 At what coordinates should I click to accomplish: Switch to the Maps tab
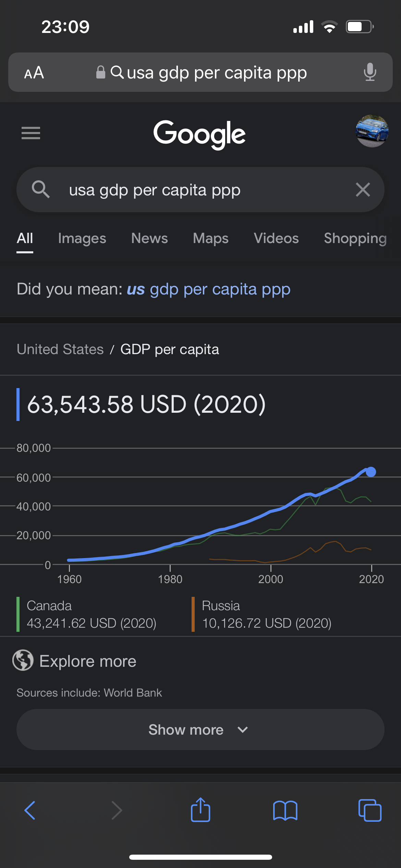pos(211,238)
